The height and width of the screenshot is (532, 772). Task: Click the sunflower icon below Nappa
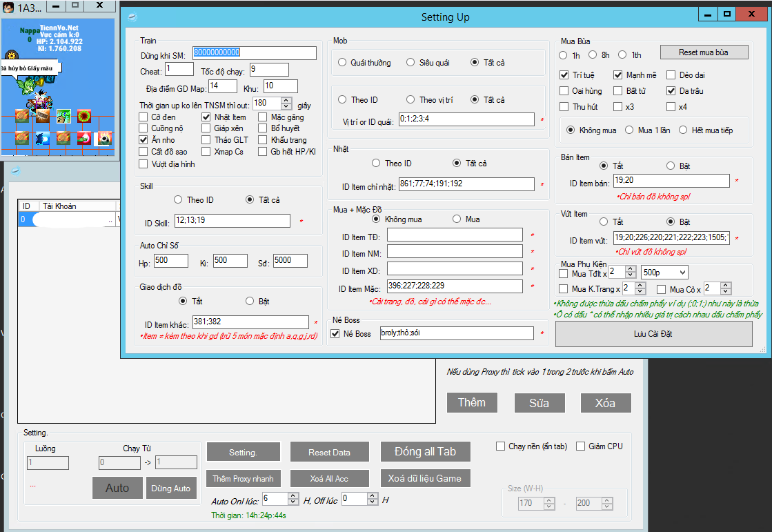tap(12, 55)
